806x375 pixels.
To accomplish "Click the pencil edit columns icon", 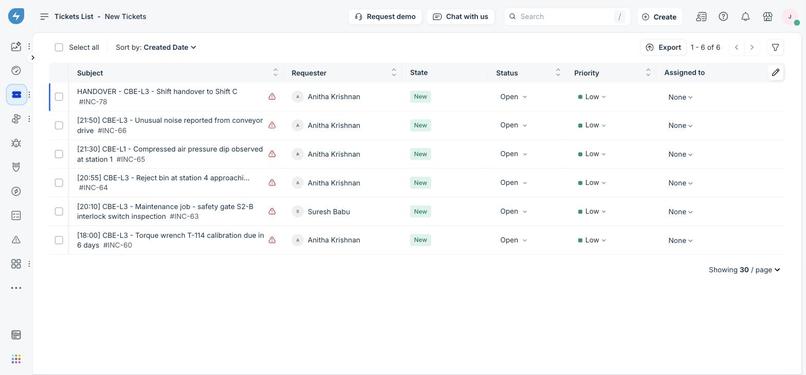I will (x=776, y=72).
